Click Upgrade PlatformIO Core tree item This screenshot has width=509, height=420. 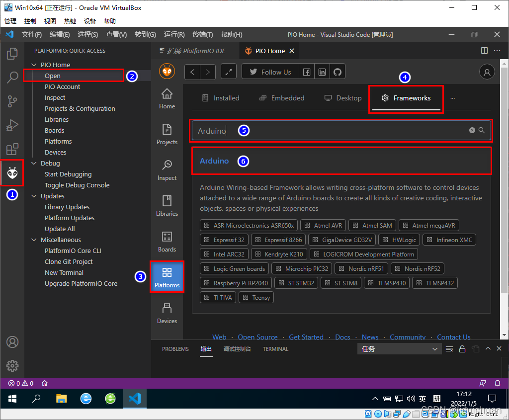coord(81,283)
